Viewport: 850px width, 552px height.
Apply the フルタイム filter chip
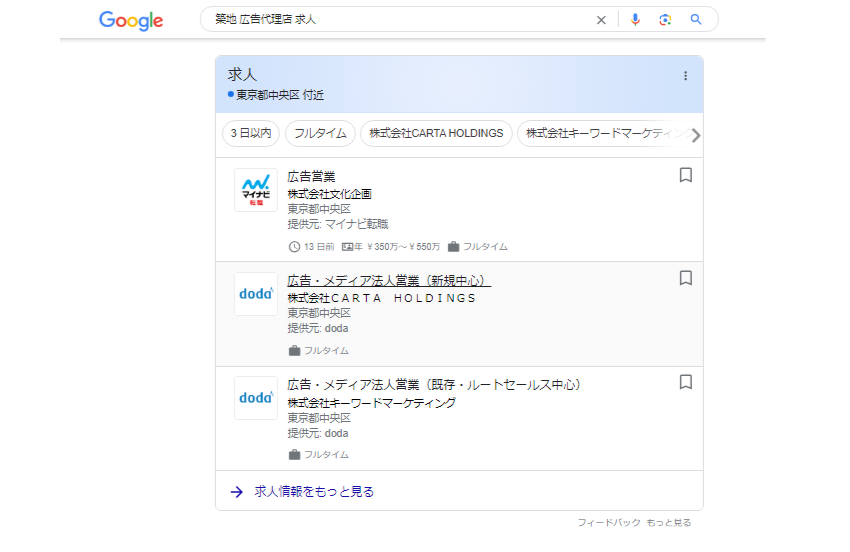tap(320, 133)
